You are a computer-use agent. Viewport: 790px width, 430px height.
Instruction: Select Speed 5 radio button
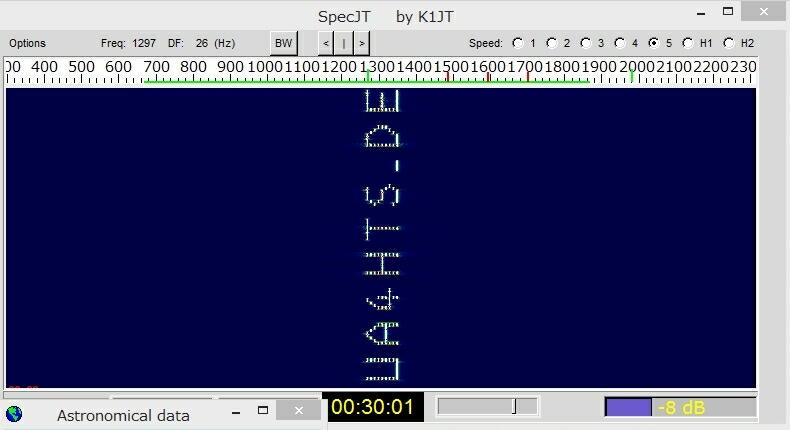coord(654,43)
